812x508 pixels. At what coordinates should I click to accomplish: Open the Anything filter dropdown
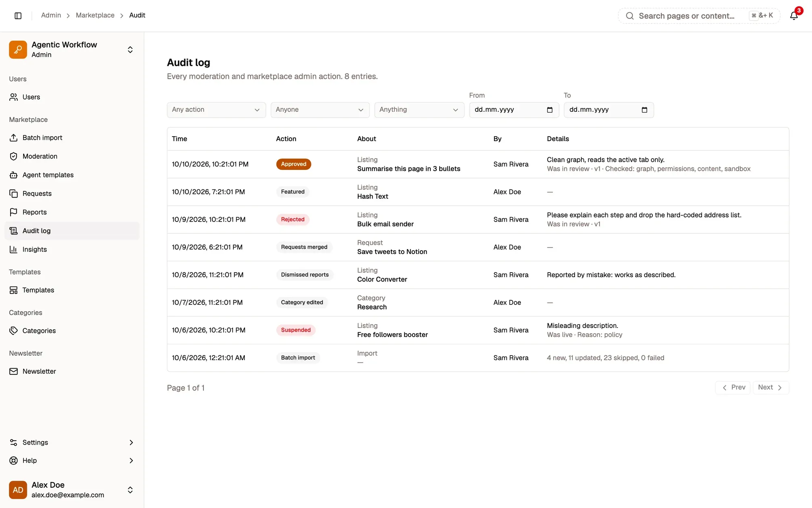[x=419, y=110]
